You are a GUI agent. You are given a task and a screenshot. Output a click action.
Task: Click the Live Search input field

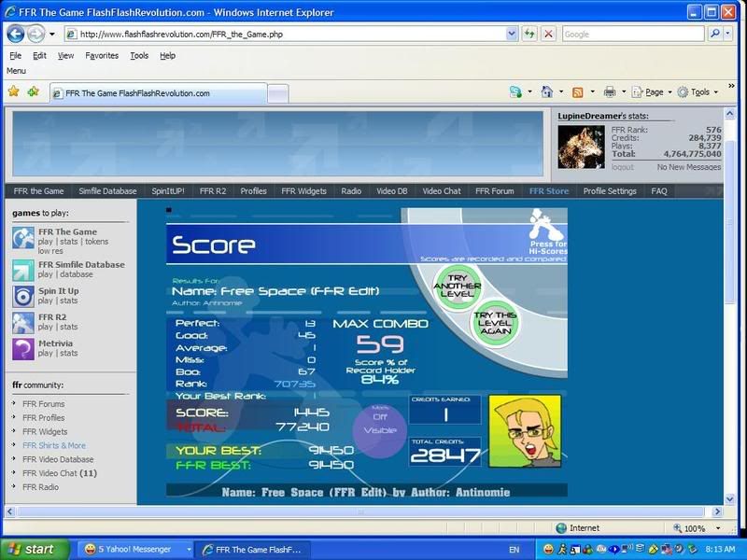[x=631, y=34]
